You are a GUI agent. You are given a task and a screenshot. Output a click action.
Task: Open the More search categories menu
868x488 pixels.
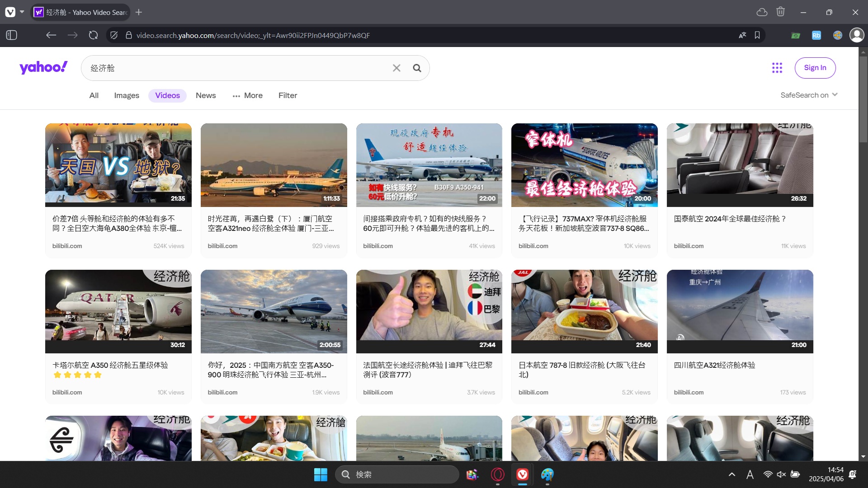coord(247,95)
